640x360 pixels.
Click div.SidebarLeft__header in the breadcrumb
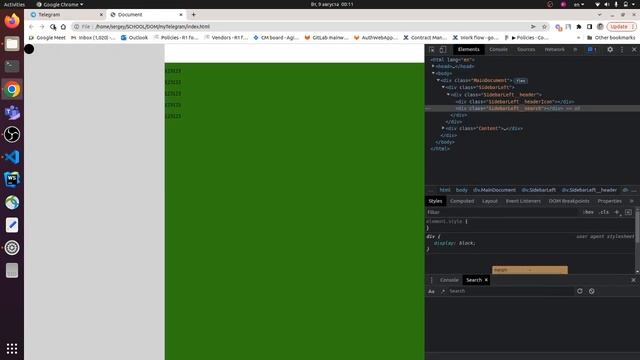point(589,190)
